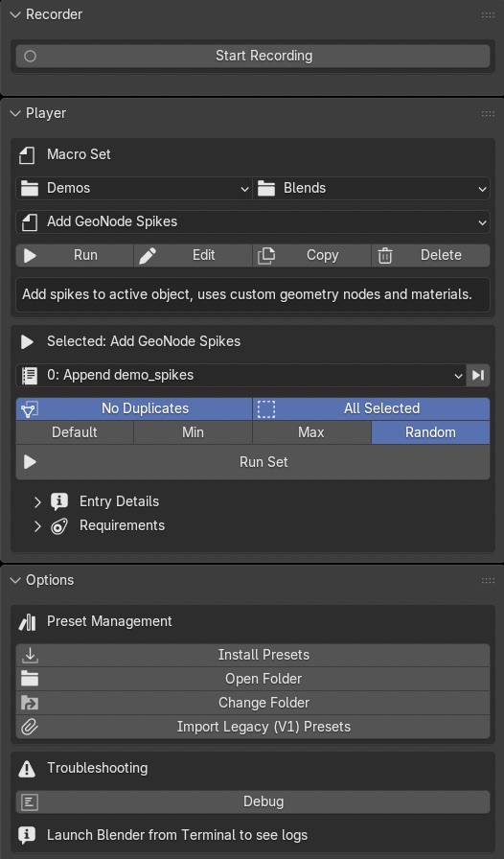504x859 pixels.
Task: Click the Macro Set file icon
Action: [x=28, y=155]
